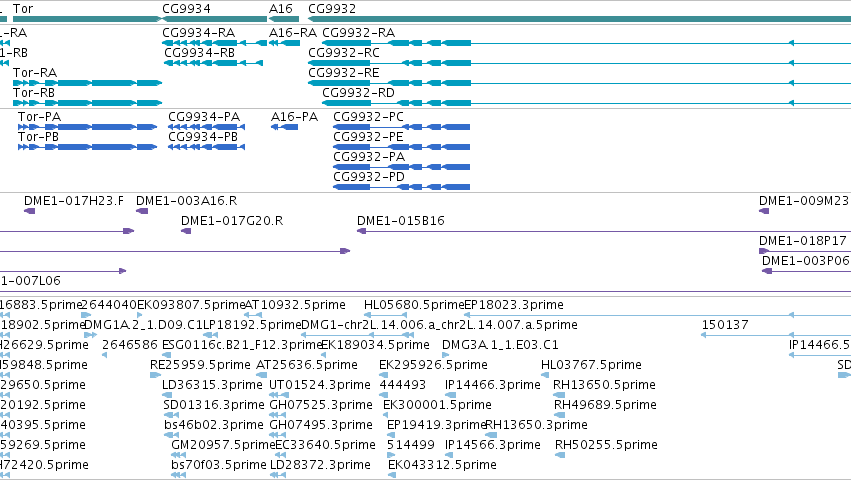Image resolution: width=851 pixels, height=480 pixels.
Task: Click EST bs46b02.3prime
Action: point(214,426)
